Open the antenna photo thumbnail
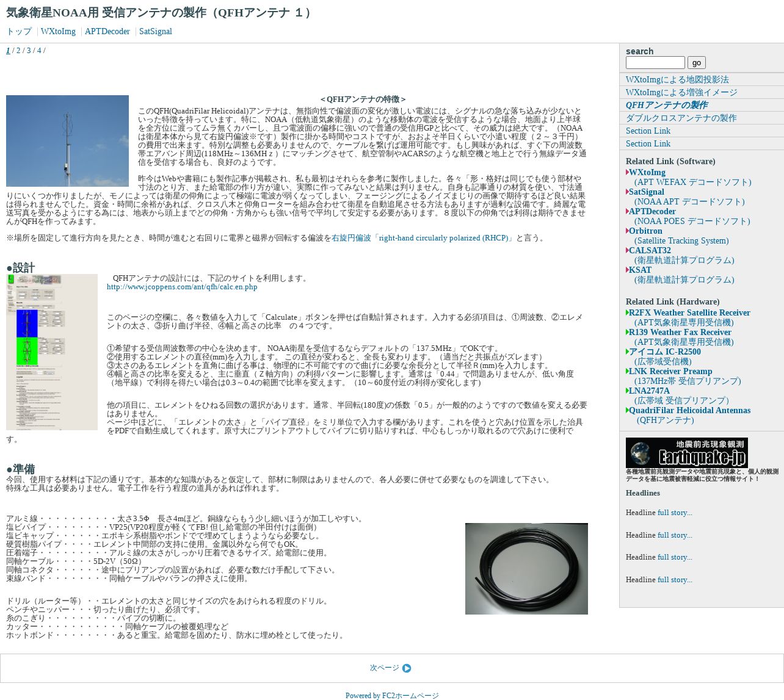Screen dimensions: 784x700 coord(67,141)
